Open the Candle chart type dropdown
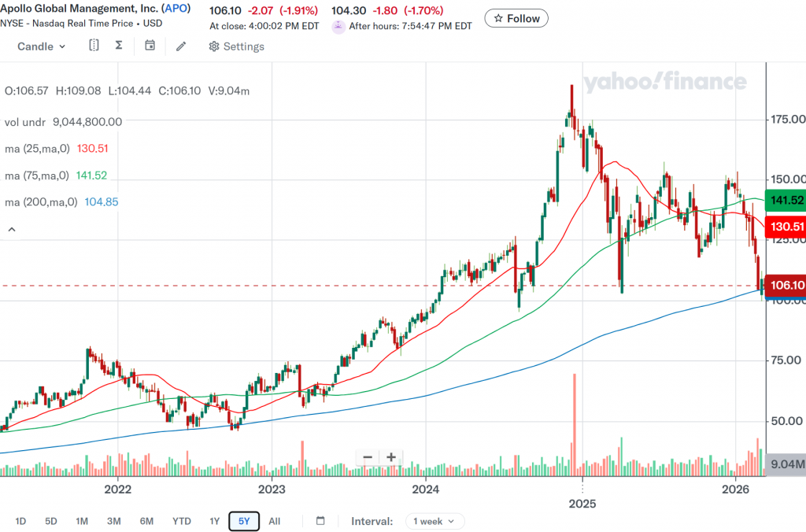The image size is (806, 532). [x=42, y=46]
